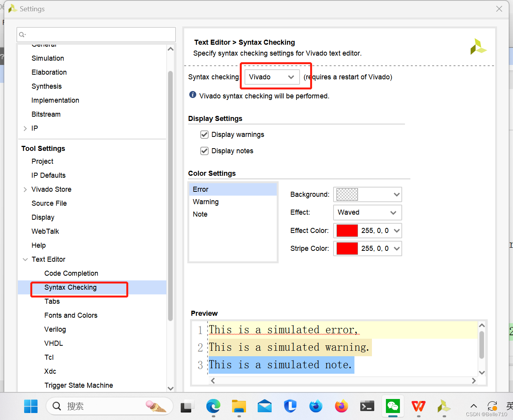The image size is (513, 420).
Task: Select Implementation in settings tree
Action: click(x=55, y=100)
